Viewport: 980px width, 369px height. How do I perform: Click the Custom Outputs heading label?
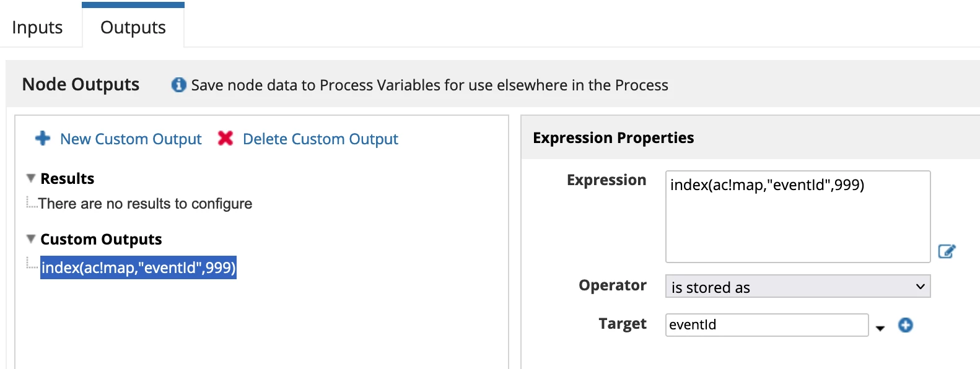(x=101, y=239)
